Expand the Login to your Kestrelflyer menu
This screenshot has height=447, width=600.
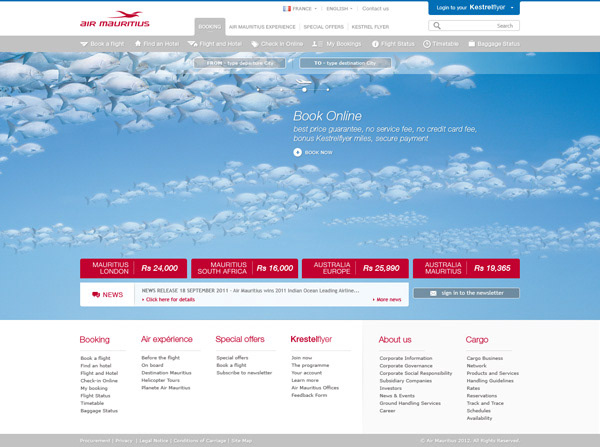(x=474, y=8)
